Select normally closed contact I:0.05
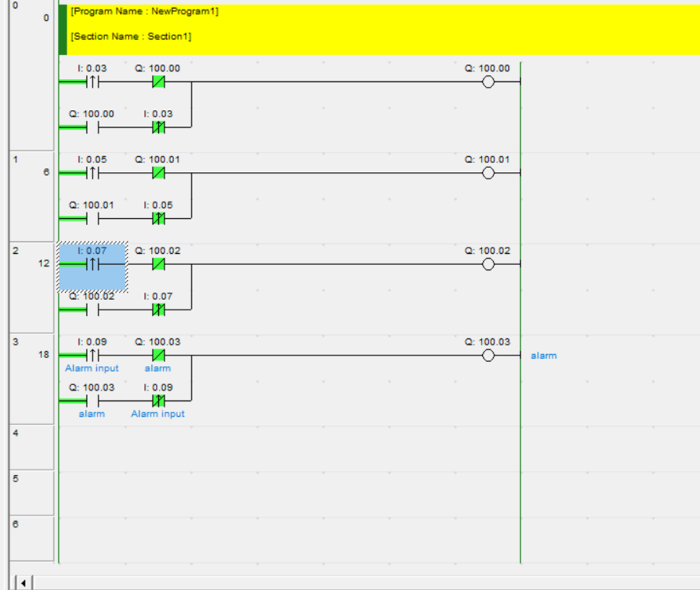This screenshot has width=700, height=590. [158, 218]
